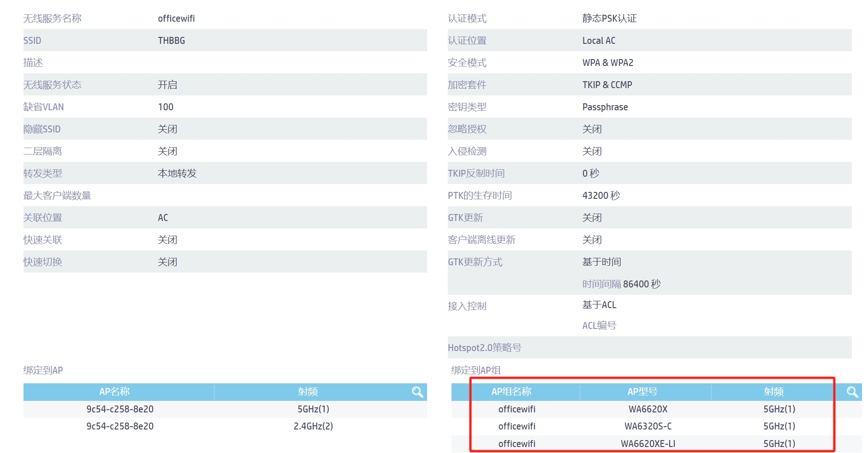Screen dimensions: 868x453
Task: Click the 关闭 value for 忽略授权
Action: [592, 129]
